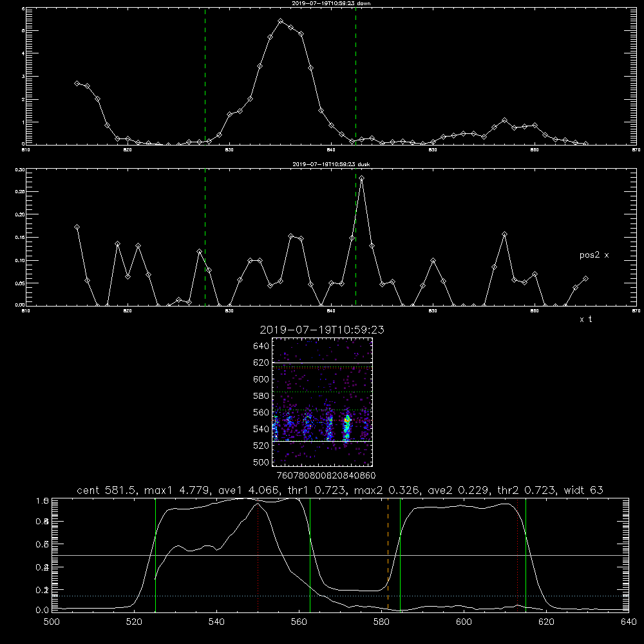Click the green vertical line near 525
This screenshot has width=644, height=644.
[155, 554]
